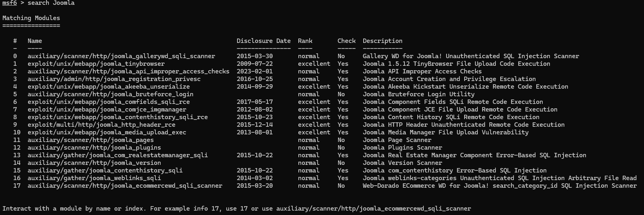Click the Disclosure Date column header

tap(264, 41)
